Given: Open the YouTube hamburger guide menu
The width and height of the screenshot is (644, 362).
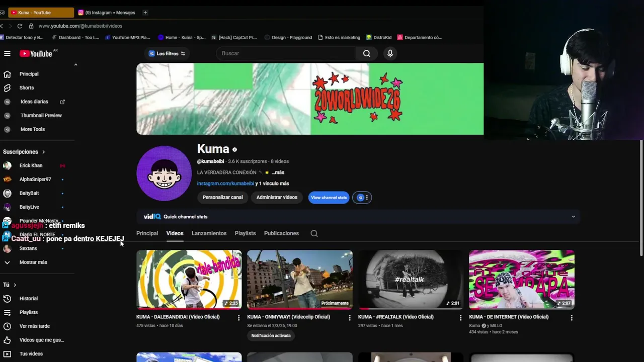Looking at the screenshot, I should click(7, 53).
